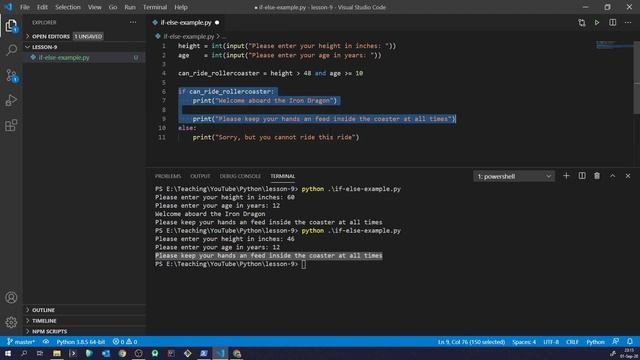Change the CRLF line ending
This screenshot has height=360, width=640.
(x=572, y=342)
